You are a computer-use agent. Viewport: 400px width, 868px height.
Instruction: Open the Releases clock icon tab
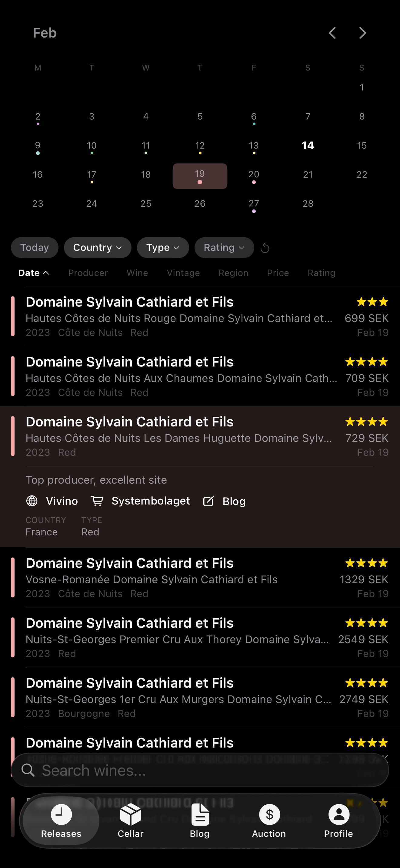pyautogui.click(x=61, y=820)
